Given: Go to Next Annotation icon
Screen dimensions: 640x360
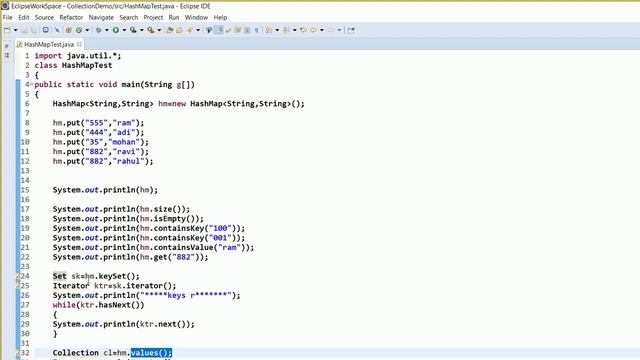Looking at the screenshot, I should coord(268,30).
